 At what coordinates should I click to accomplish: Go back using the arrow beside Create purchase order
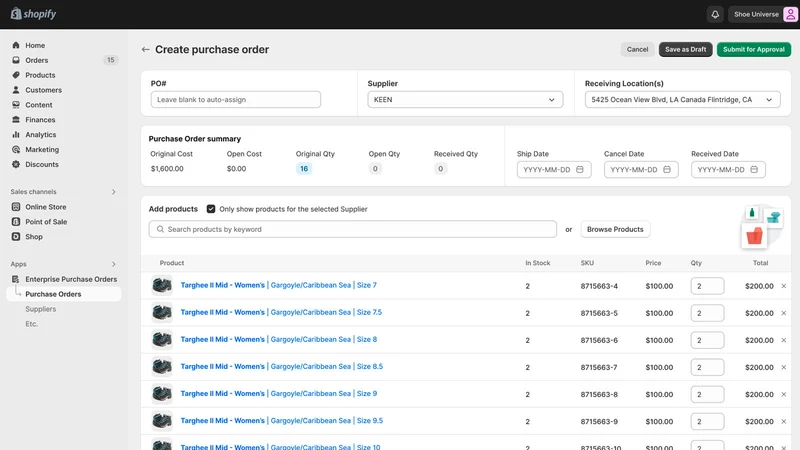click(x=145, y=49)
